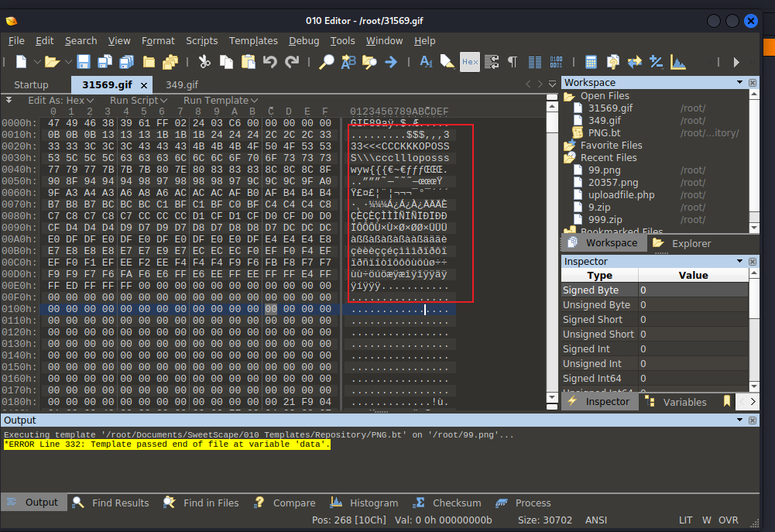Close the 31569.gif tab
The height and width of the screenshot is (532, 775).
click(x=144, y=85)
